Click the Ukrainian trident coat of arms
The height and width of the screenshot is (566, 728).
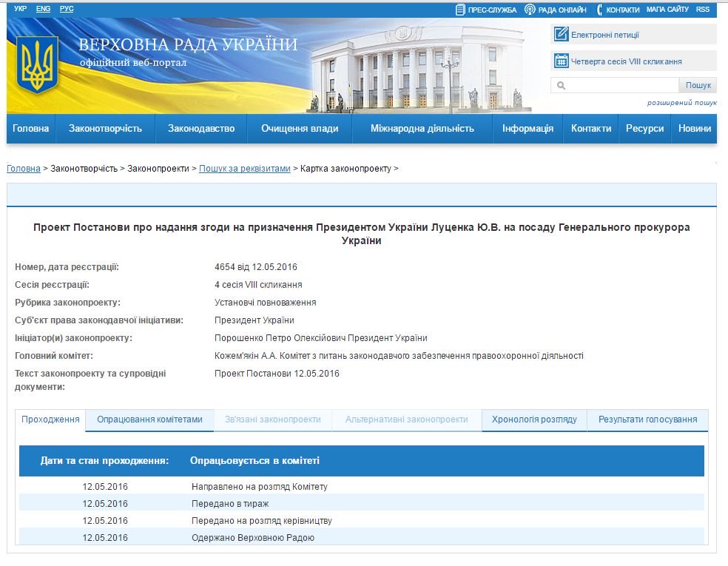37,65
